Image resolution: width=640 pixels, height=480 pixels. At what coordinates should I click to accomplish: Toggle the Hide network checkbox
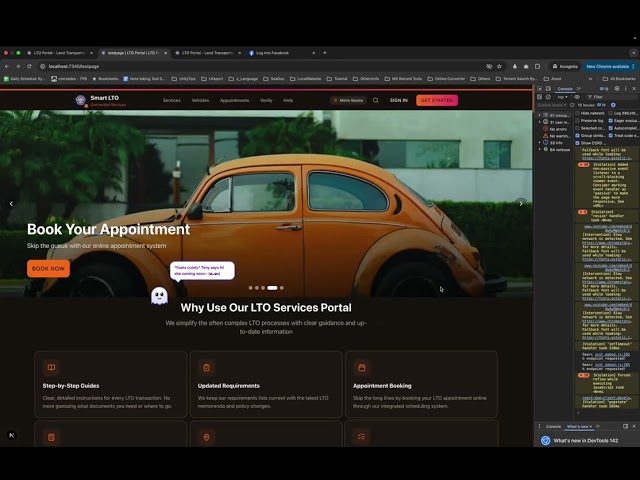click(578, 113)
